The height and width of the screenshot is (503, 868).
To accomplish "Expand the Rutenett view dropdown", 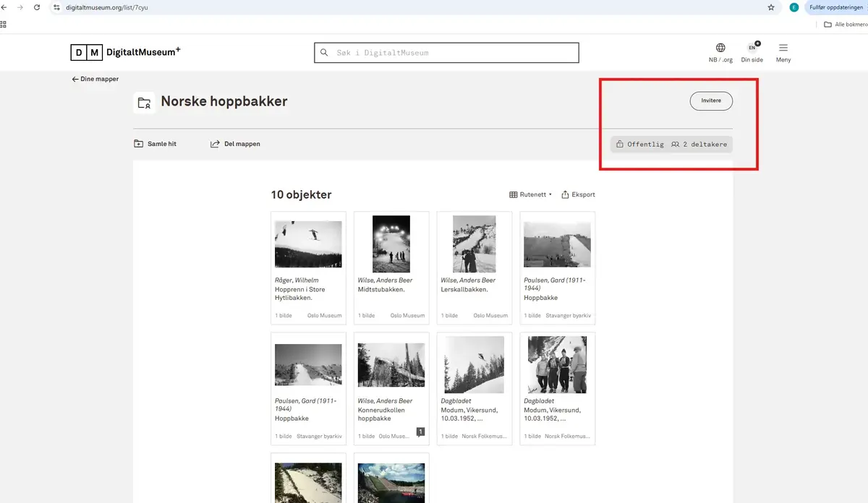I will [530, 194].
